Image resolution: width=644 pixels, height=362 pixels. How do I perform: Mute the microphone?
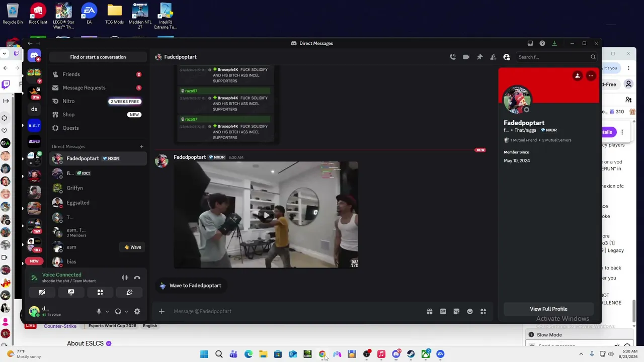point(99,311)
